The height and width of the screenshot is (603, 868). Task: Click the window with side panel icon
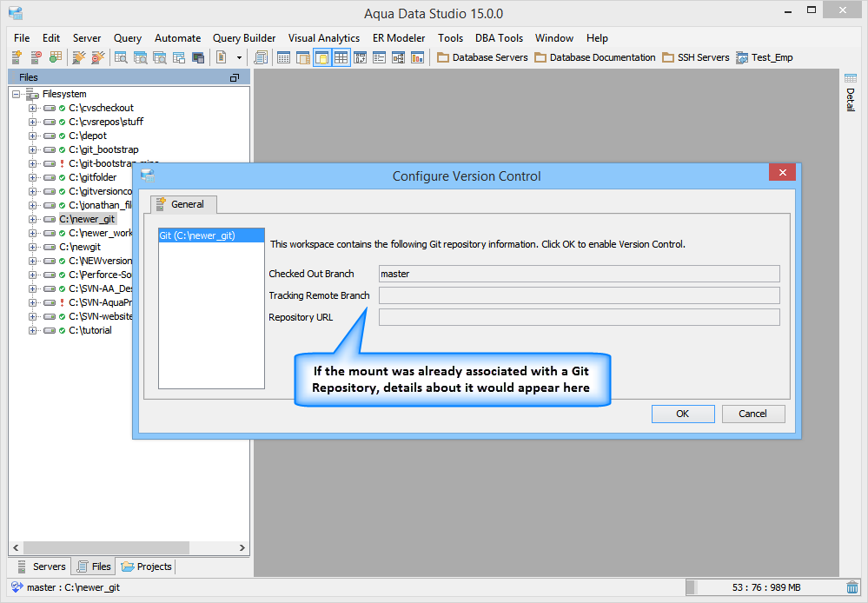(x=303, y=57)
